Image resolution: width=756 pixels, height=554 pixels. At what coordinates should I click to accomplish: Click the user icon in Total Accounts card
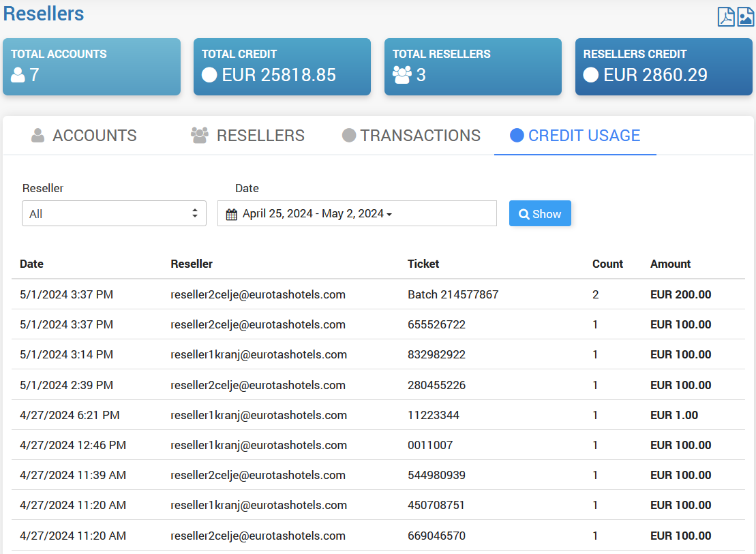[18, 75]
